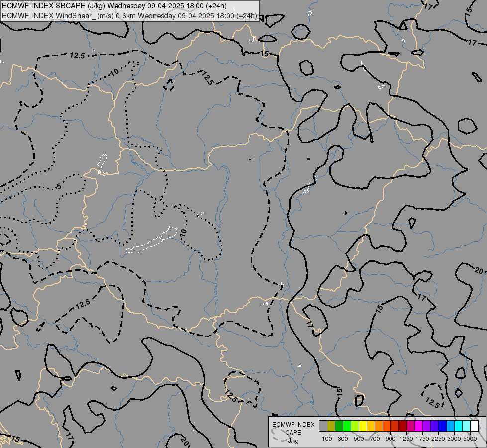487x448 pixels.
Task: Pick the bright magenta legend swatch
Action: [419, 426]
